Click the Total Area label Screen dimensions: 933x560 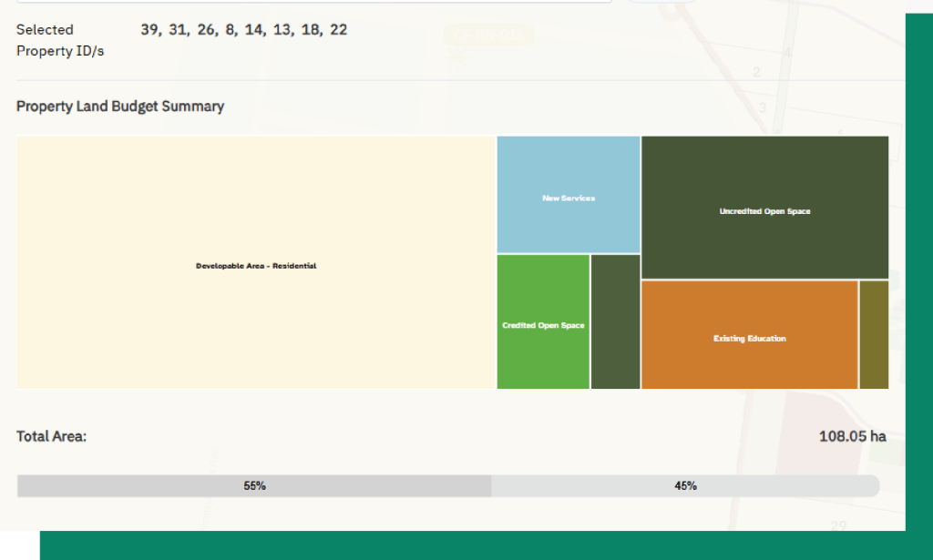point(51,436)
